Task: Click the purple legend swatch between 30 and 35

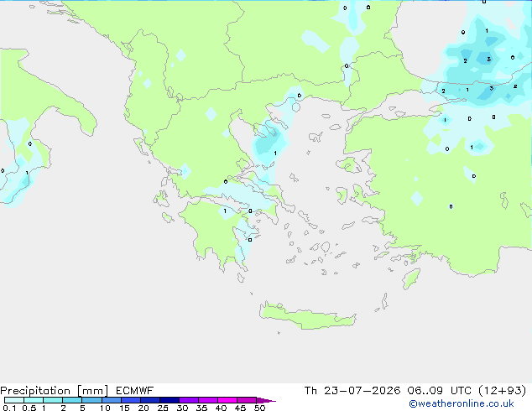Action: point(189,400)
